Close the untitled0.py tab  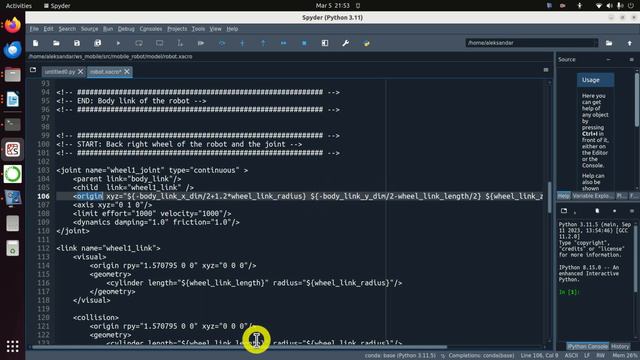pyautogui.click(x=80, y=72)
